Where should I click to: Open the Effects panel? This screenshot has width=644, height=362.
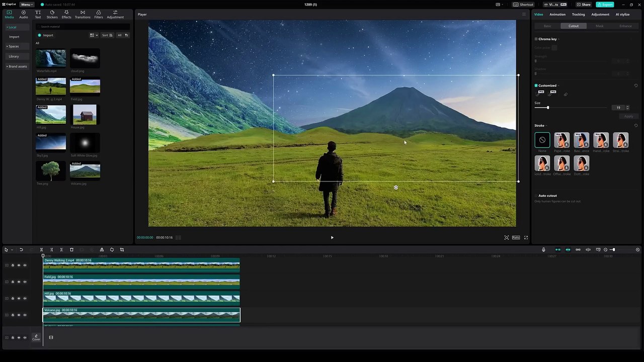click(66, 14)
